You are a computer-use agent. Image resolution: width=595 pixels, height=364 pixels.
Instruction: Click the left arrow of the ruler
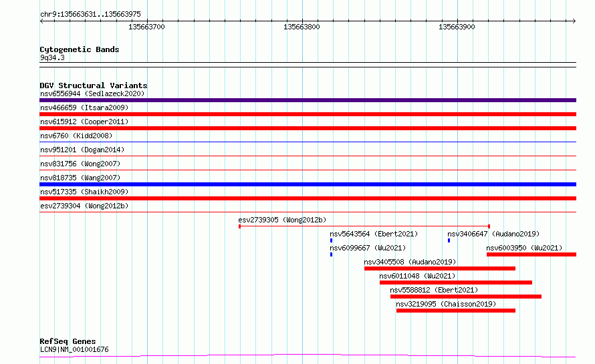(41, 21)
